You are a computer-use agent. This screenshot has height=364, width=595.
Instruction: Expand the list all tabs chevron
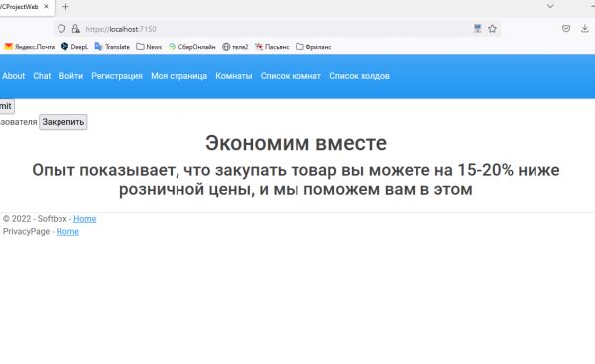click(x=550, y=6)
